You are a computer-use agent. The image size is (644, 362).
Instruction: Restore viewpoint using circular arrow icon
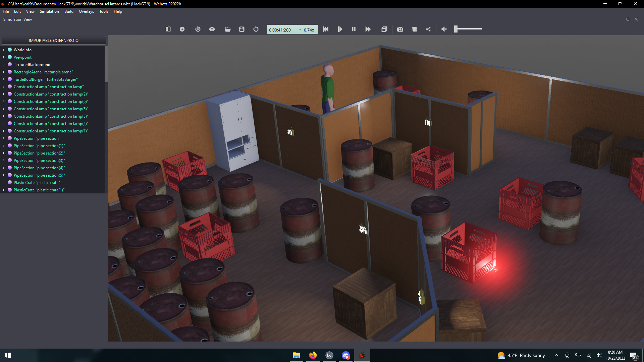pos(198,29)
